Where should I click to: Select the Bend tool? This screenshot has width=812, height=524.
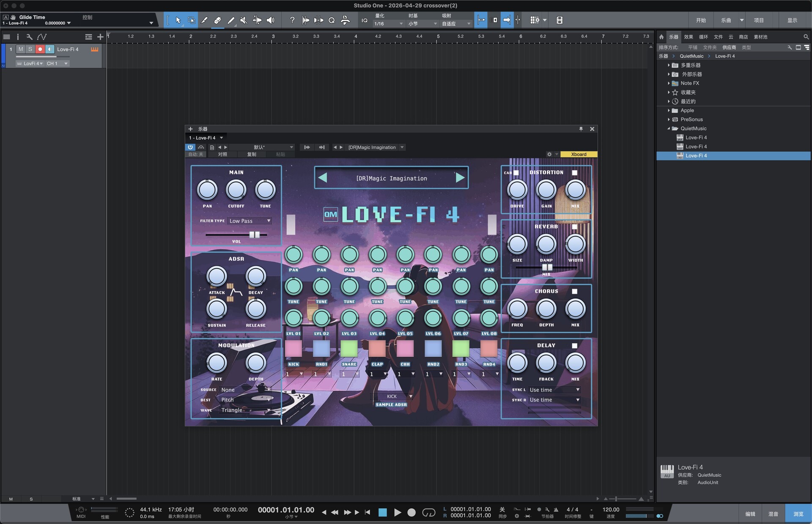tap(257, 20)
